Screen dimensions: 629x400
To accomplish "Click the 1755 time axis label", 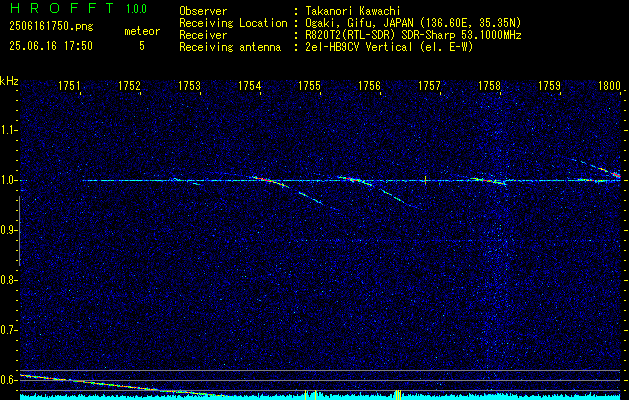I will tap(310, 85).
